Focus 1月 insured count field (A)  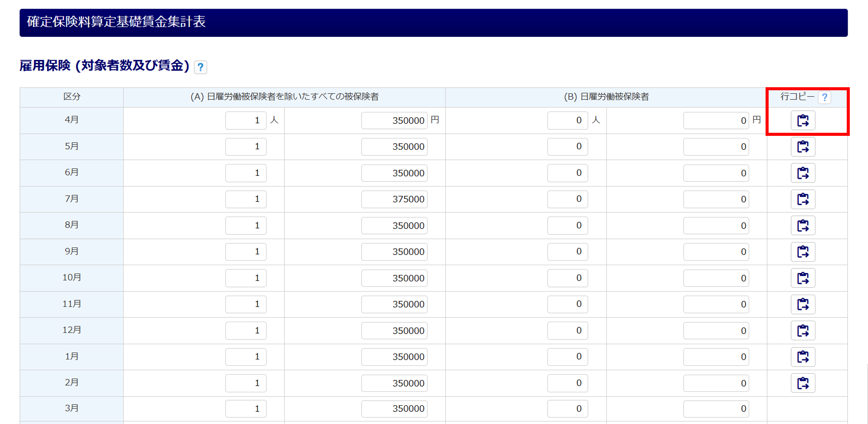coord(246,357)
